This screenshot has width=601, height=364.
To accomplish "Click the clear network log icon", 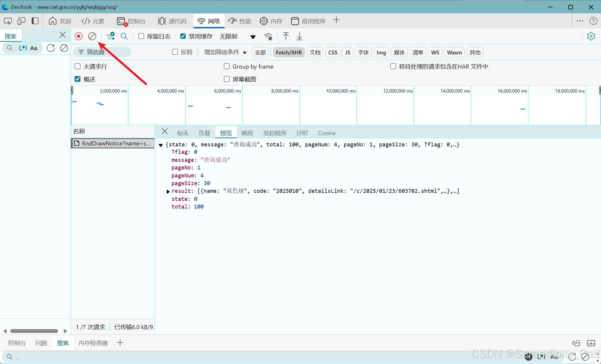I will [92, 36].
